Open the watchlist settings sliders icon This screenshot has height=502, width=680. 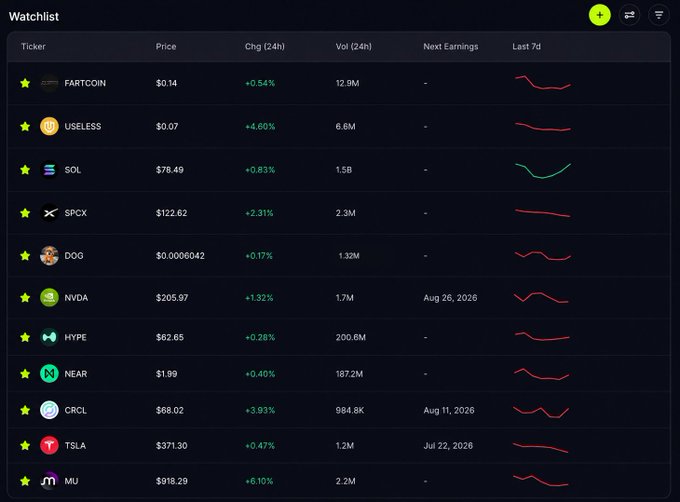(629, 15)
